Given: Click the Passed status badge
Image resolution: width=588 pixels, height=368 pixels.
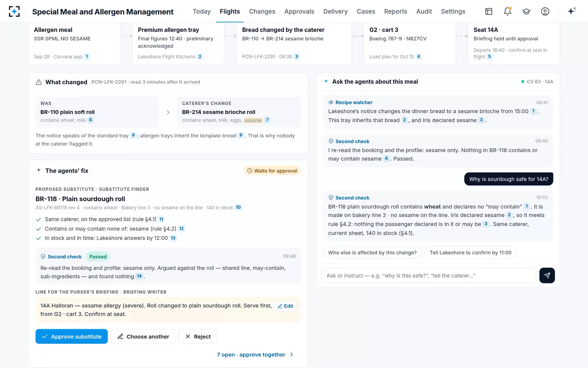Looking at the screenshot, I should click(98, 257).
